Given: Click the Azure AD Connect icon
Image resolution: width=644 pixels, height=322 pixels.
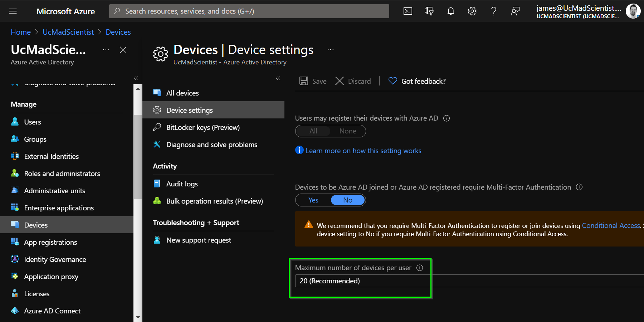Looking at the screenshot, I should pyautogui.click(x=15, y=311).
